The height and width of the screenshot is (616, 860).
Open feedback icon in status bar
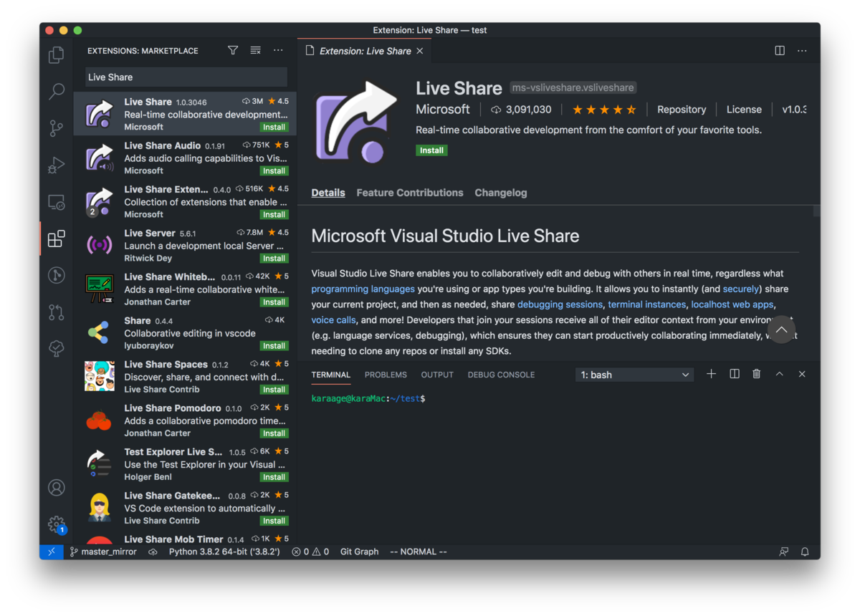pyautogui.click(x=784, y=552)
